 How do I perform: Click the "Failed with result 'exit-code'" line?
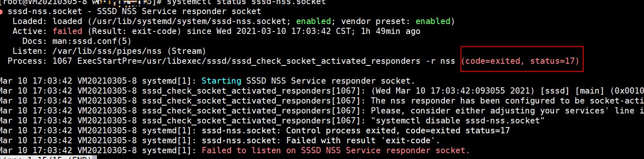[x=321, y=141]
